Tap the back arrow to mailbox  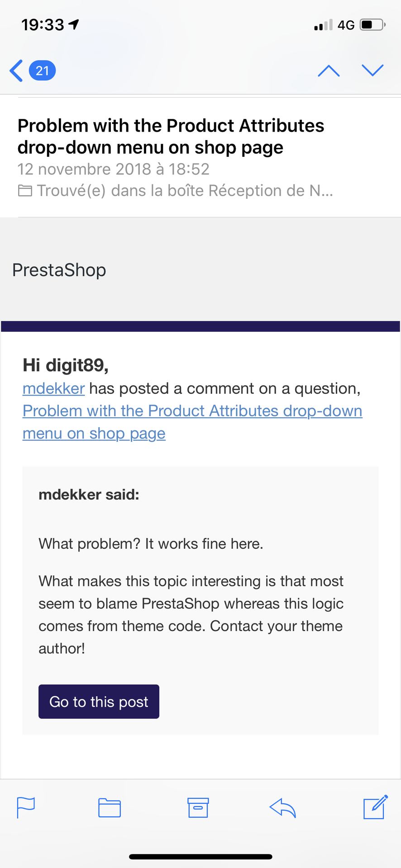point(16,71)
